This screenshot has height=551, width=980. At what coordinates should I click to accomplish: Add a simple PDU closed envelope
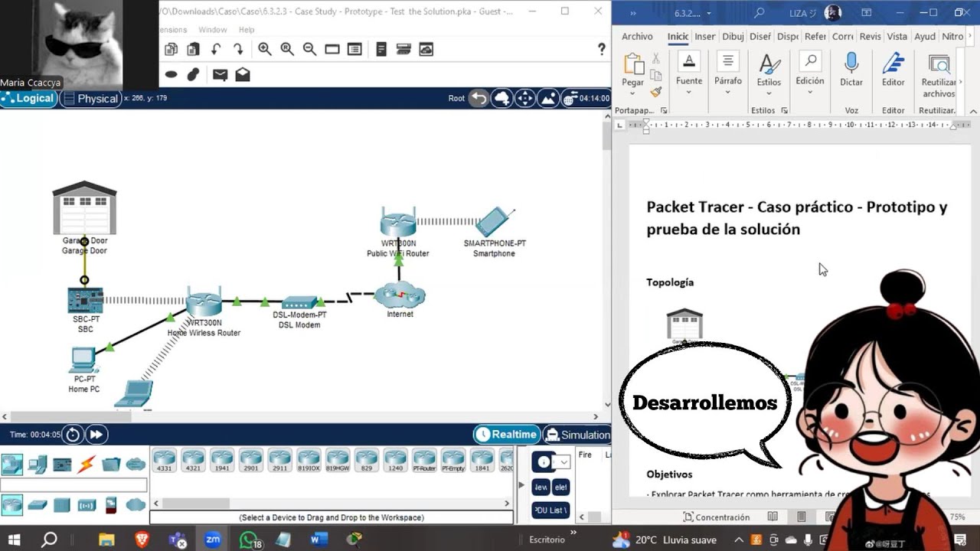pos(220,74)
